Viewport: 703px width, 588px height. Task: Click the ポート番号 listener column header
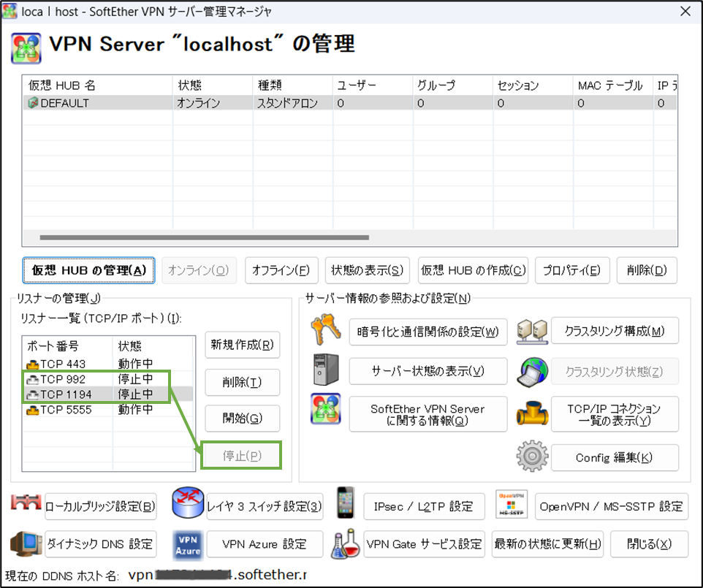pos(68,346)
